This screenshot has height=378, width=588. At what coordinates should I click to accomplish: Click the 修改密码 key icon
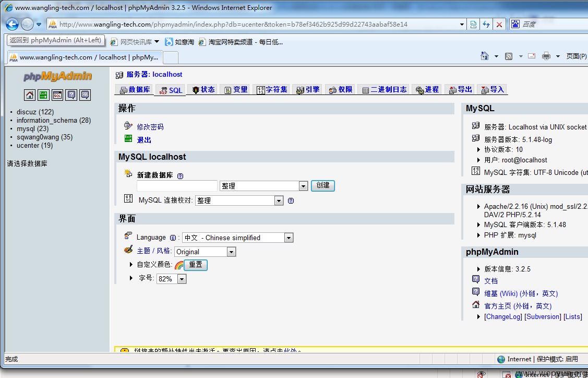point(128,125)
